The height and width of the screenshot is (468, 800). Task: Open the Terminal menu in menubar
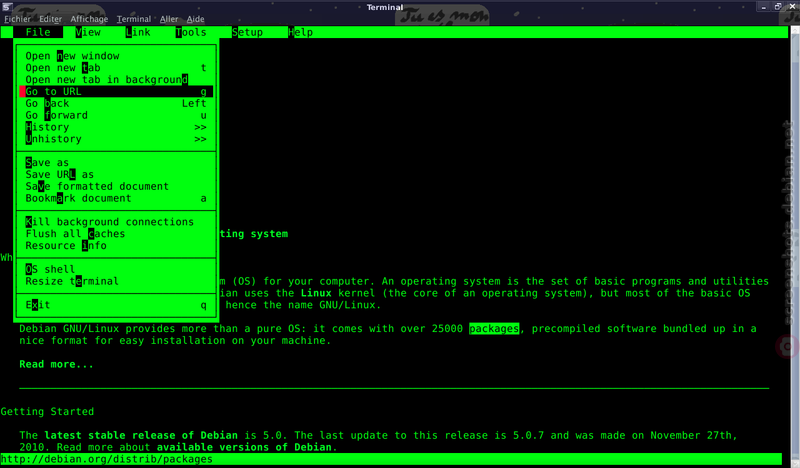pos(134,19)
